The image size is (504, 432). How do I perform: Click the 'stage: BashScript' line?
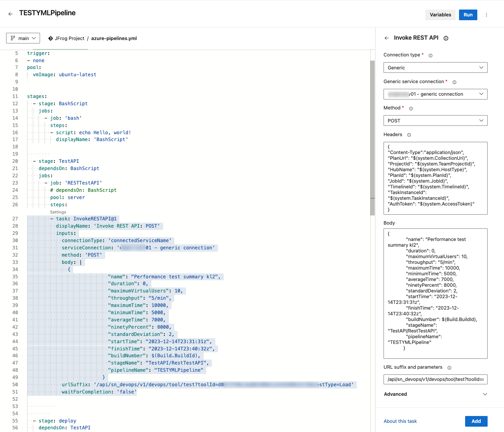pos(60,104)
